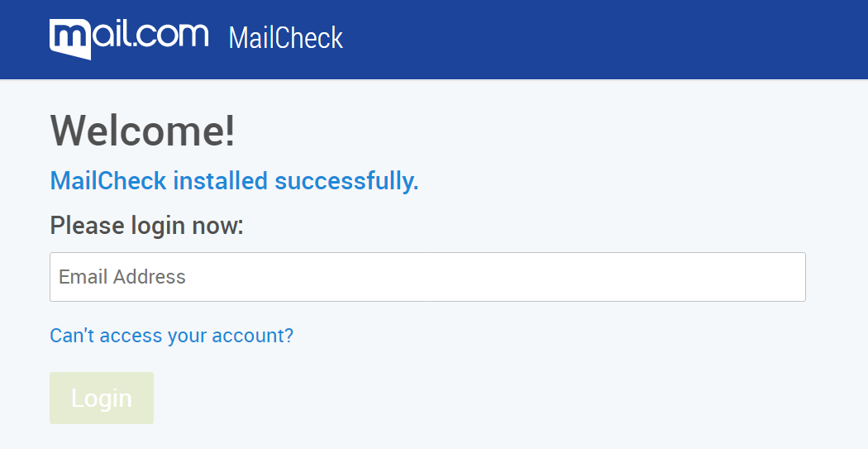Click the "Login" label on disabled button
Screen dimensions: 868x458
(x=102, y=398)
